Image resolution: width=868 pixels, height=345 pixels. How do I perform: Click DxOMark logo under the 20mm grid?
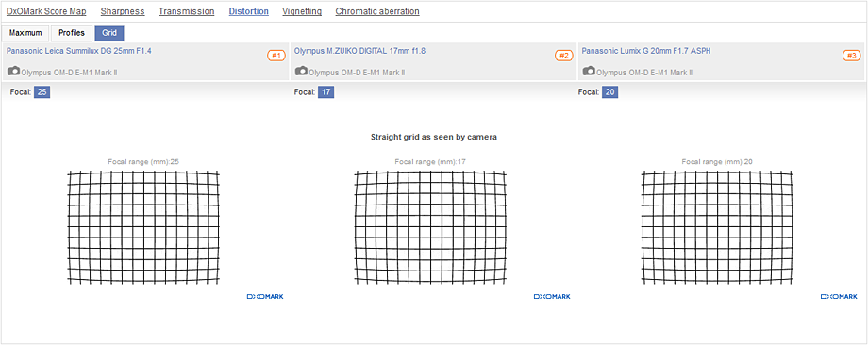(x=839, y=297)
